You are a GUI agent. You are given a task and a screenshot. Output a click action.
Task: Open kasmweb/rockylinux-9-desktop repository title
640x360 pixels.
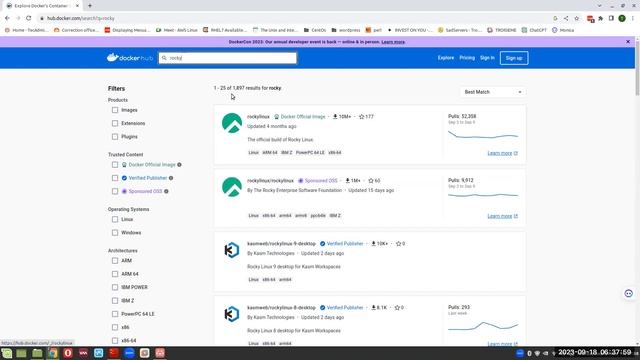tap(281, 244)
